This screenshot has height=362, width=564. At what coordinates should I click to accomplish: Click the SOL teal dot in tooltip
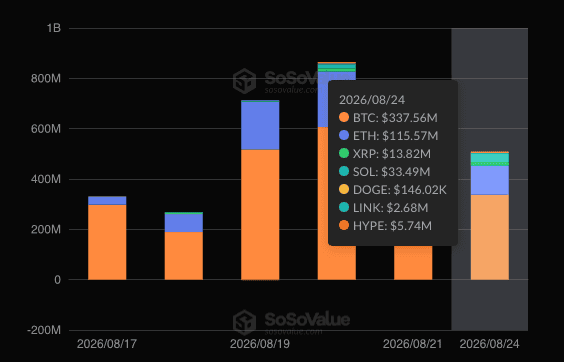344,171
